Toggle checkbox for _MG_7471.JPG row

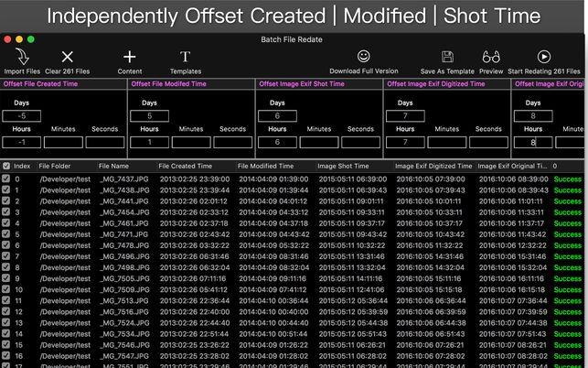6,234
